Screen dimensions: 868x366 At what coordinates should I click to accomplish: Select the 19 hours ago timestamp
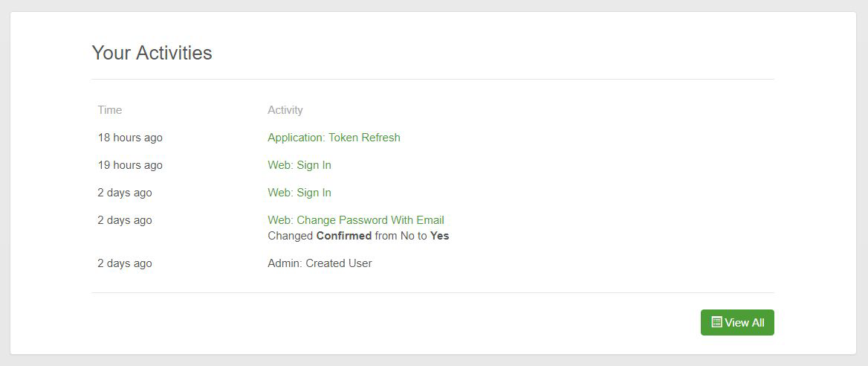pos(130,165)
